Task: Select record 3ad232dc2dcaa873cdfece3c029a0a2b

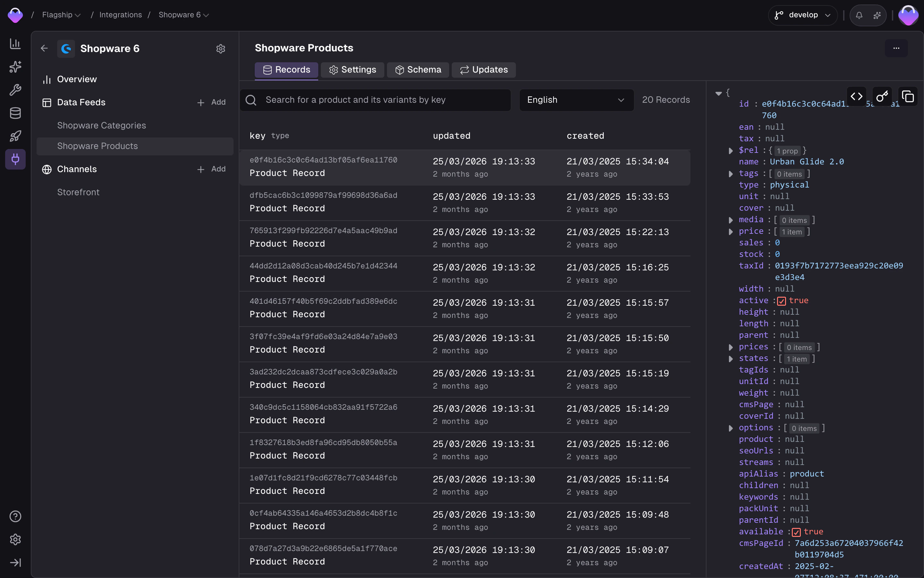Action: 465,380
